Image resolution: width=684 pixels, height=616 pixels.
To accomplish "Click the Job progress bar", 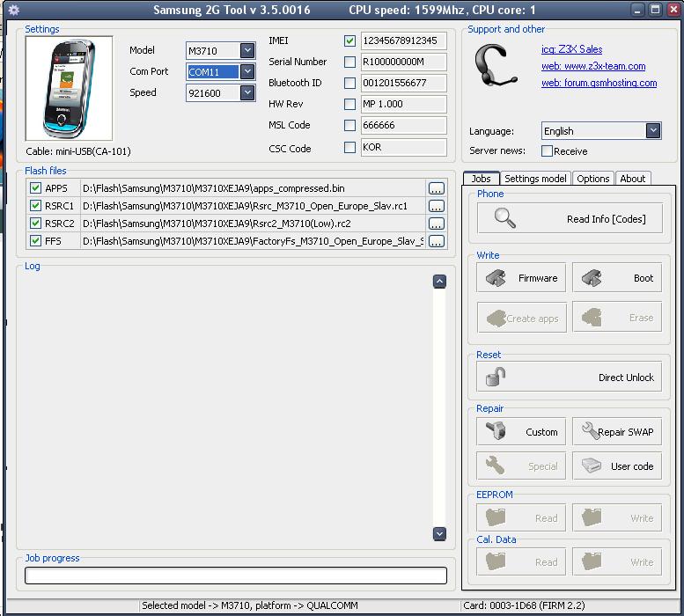I will click(236, 576).
